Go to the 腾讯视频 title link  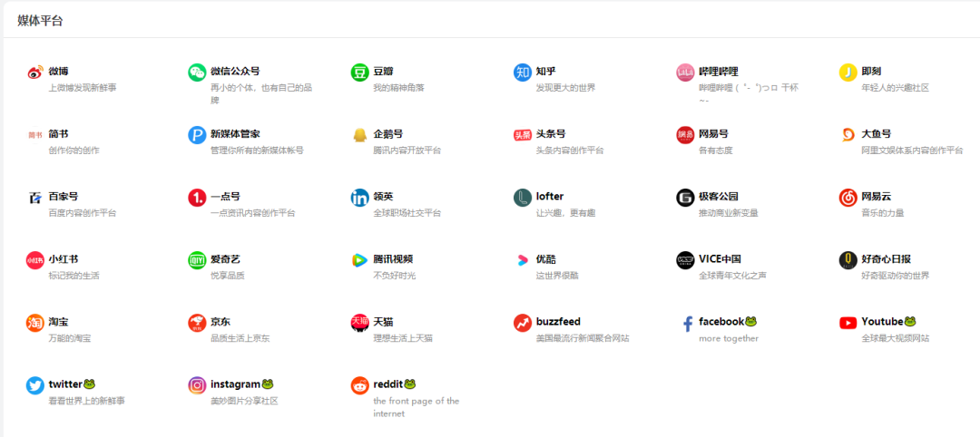[x=393, y=259]
